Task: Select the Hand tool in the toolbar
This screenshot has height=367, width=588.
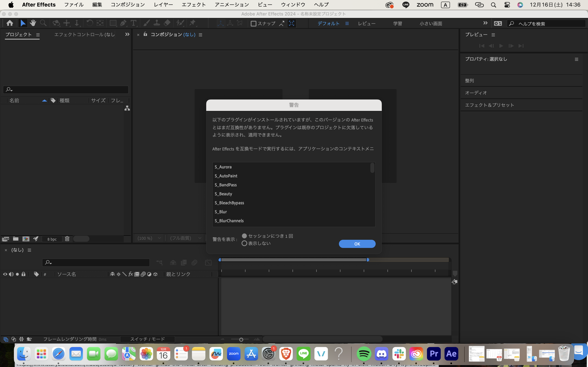Action: [x=33, y=23]
